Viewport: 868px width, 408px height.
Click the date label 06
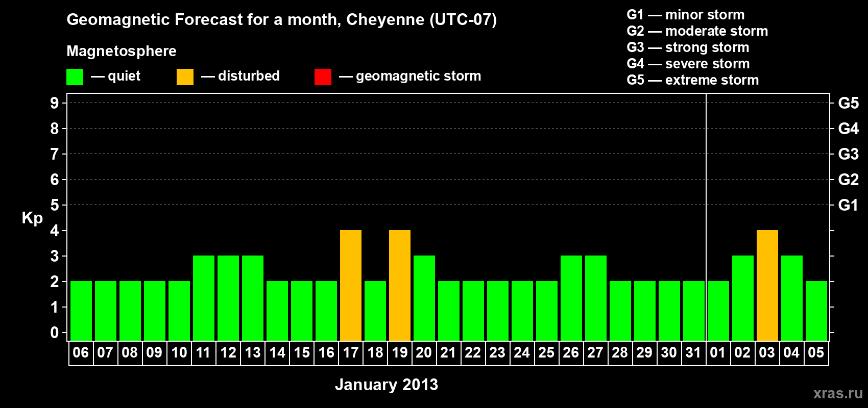coord(81,353)
